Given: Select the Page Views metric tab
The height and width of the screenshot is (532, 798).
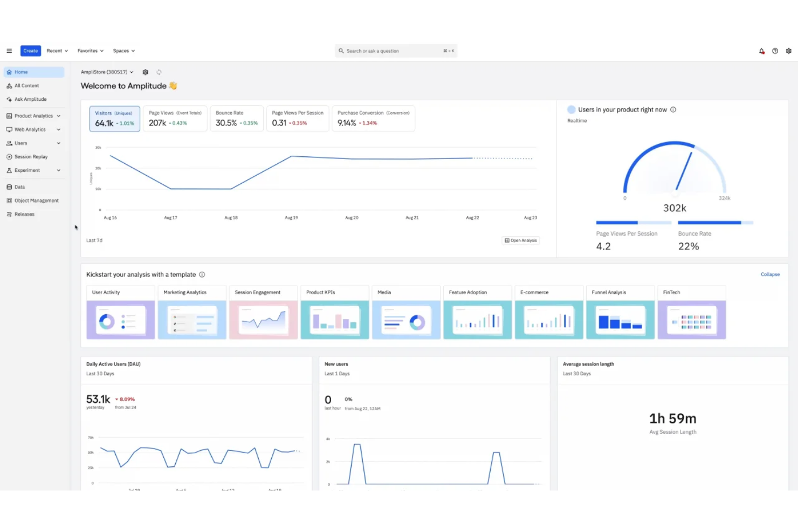Looking at the screenshot, I should click(175, 119).
